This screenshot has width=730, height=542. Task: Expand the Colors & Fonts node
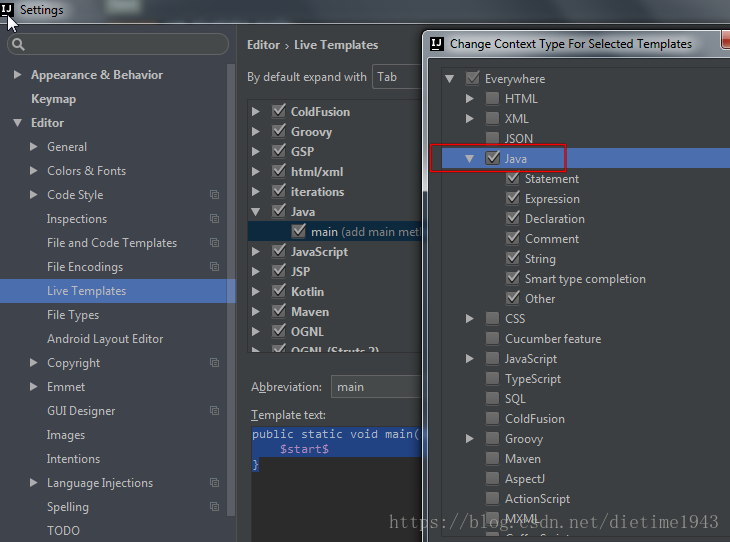coord(34,170)
